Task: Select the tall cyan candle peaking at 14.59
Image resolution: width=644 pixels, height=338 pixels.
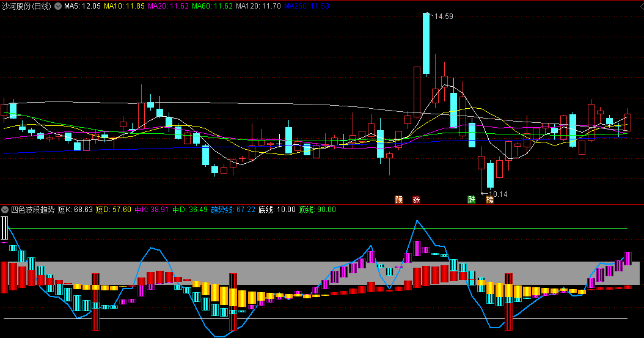Action: click(x=426, y=44)
